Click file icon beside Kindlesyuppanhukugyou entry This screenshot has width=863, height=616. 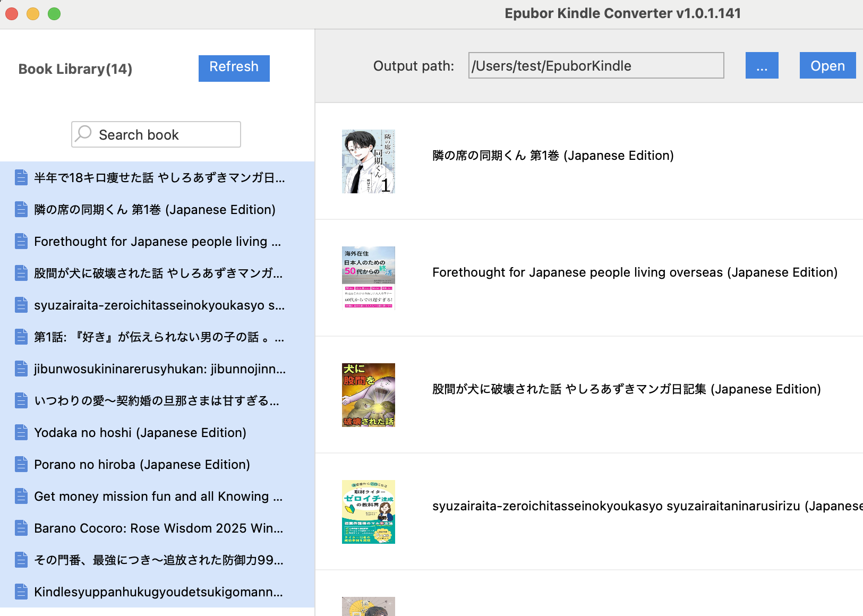point(21,592)
